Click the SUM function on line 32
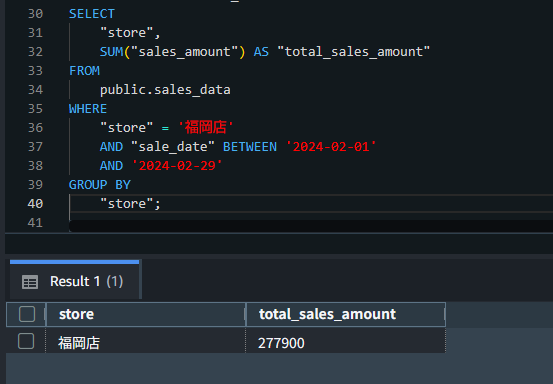553x384 pixels. click(x=111, y=52)
